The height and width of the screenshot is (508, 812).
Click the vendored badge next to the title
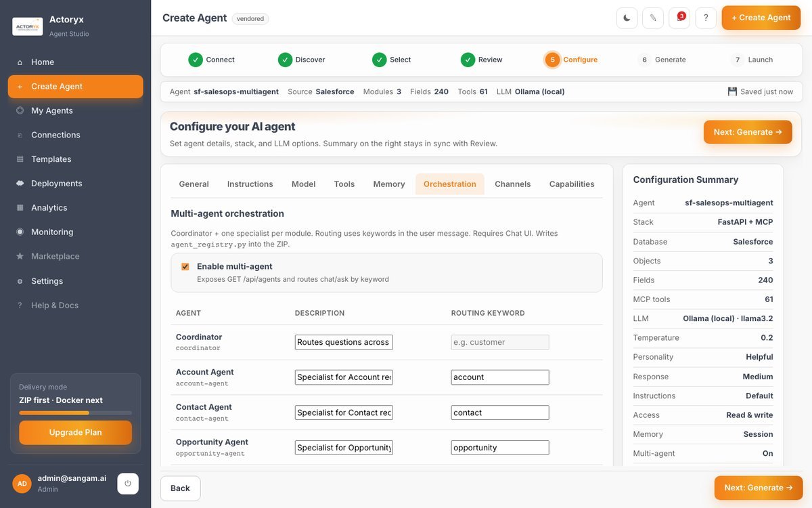tap(250, 19)
